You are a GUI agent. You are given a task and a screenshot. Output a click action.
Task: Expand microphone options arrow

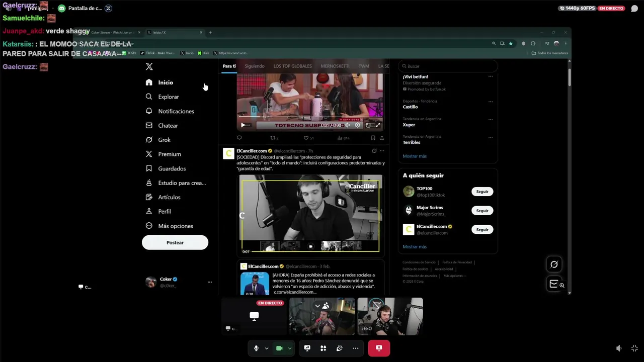tap(267, 348)
